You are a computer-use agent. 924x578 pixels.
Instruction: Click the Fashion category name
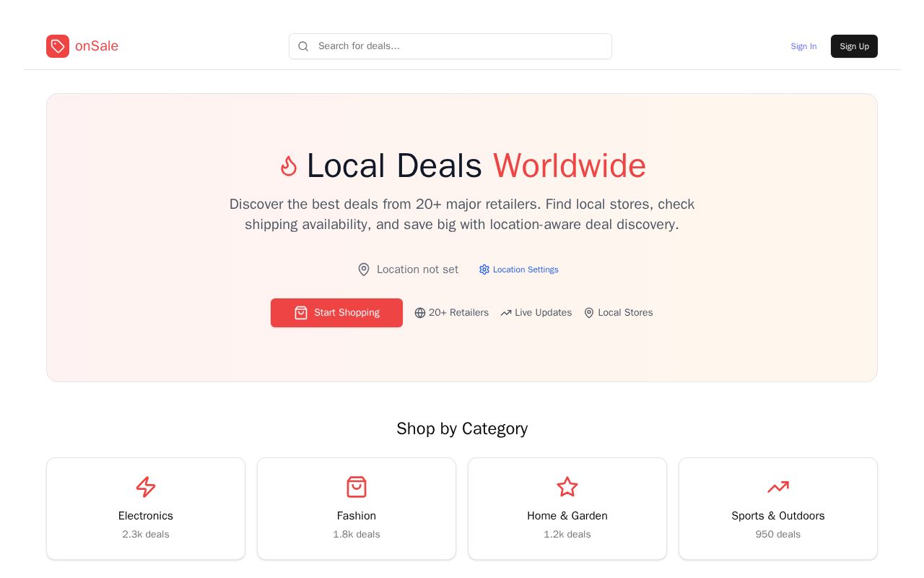tap(357, 516)
